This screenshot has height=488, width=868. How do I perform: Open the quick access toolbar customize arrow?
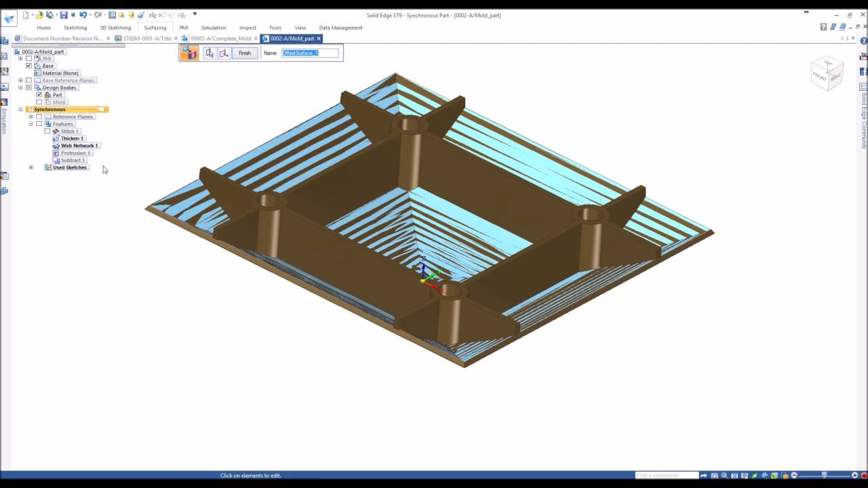pos(195,14)
